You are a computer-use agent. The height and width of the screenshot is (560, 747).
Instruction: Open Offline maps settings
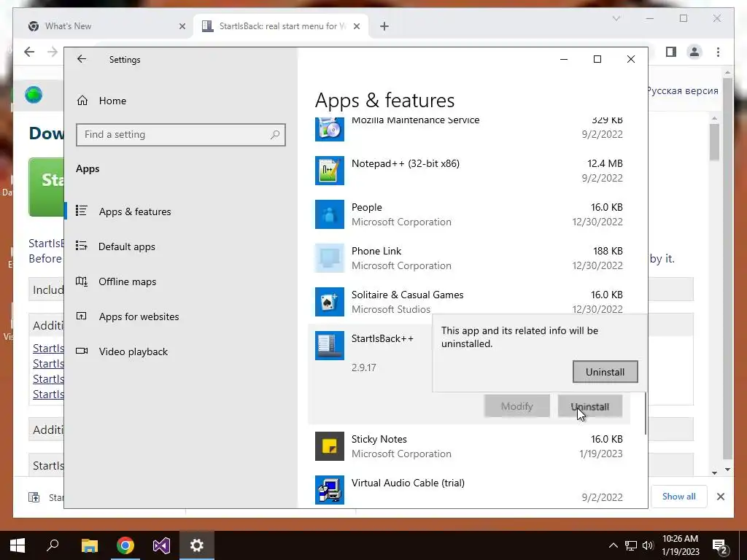pyautogui.click(x=127, y=281)
